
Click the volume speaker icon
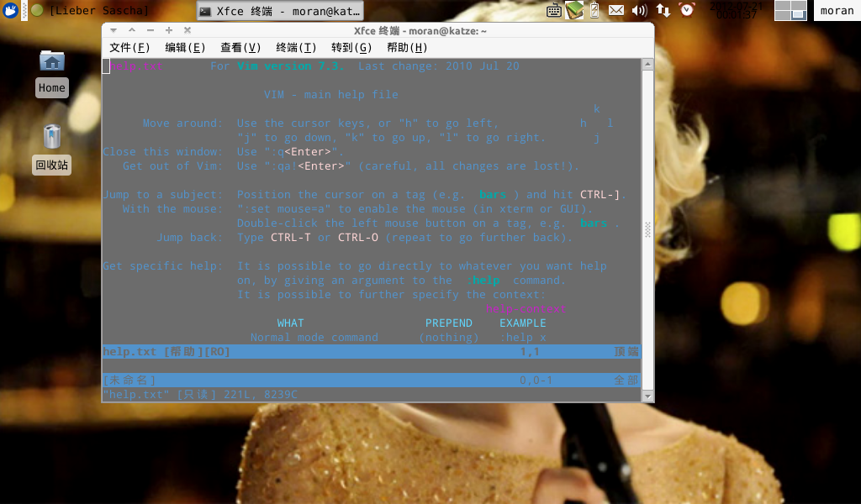639,10
